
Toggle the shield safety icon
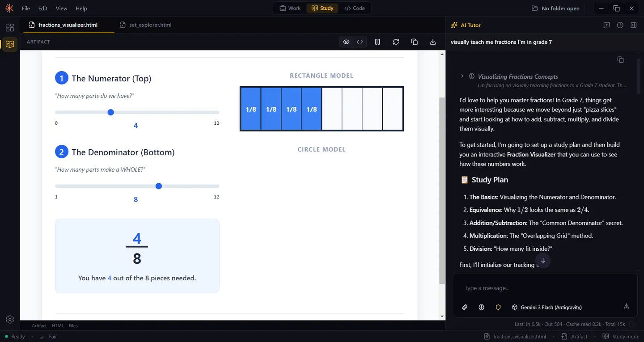point(498,307)
